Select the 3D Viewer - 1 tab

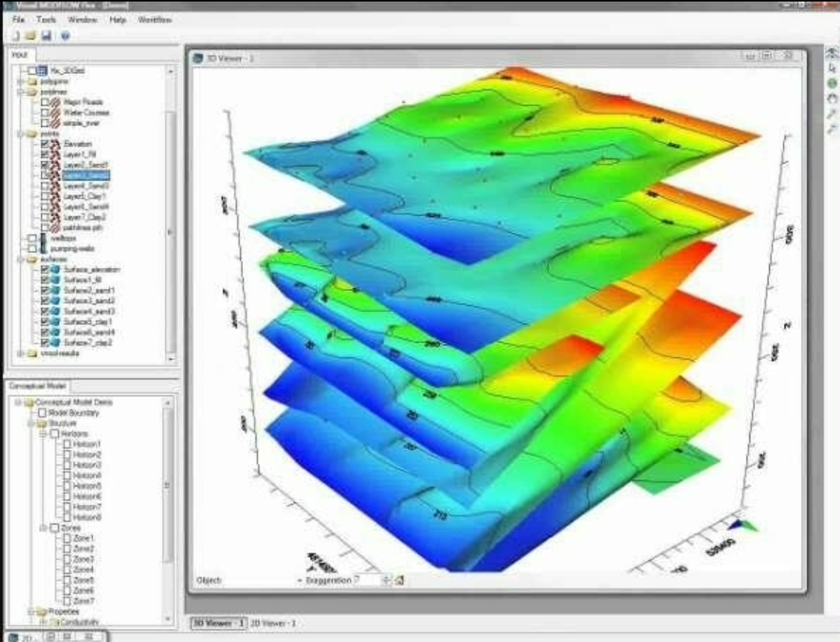click(219, 623)
